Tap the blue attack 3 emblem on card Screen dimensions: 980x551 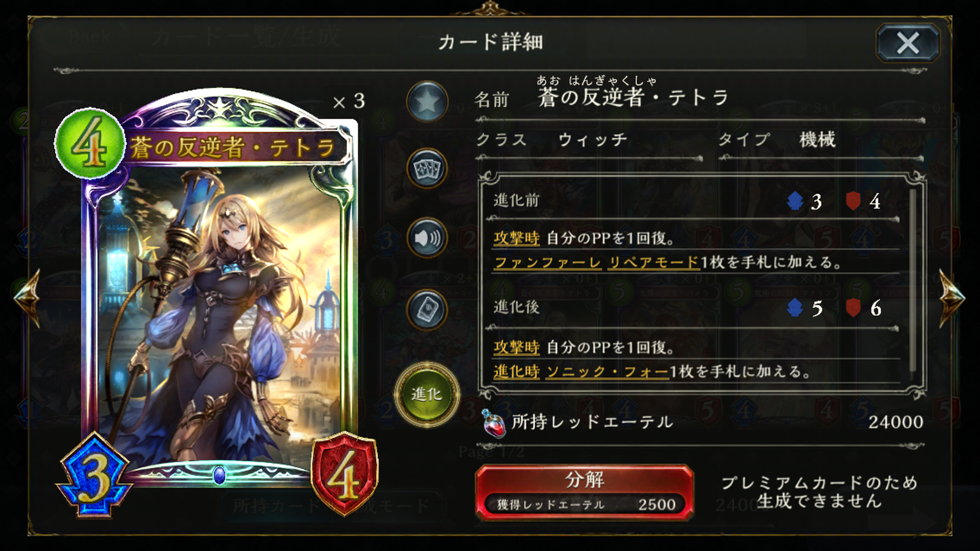click(94, 476)
